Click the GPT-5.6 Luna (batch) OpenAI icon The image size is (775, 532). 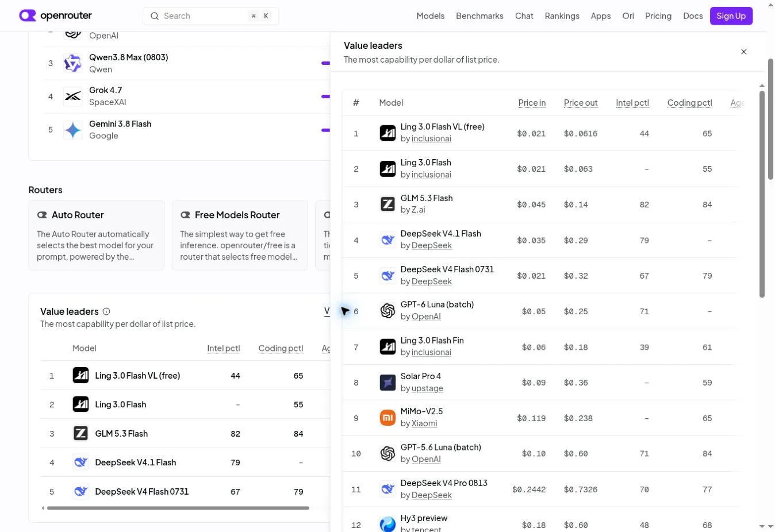point(387,453)
